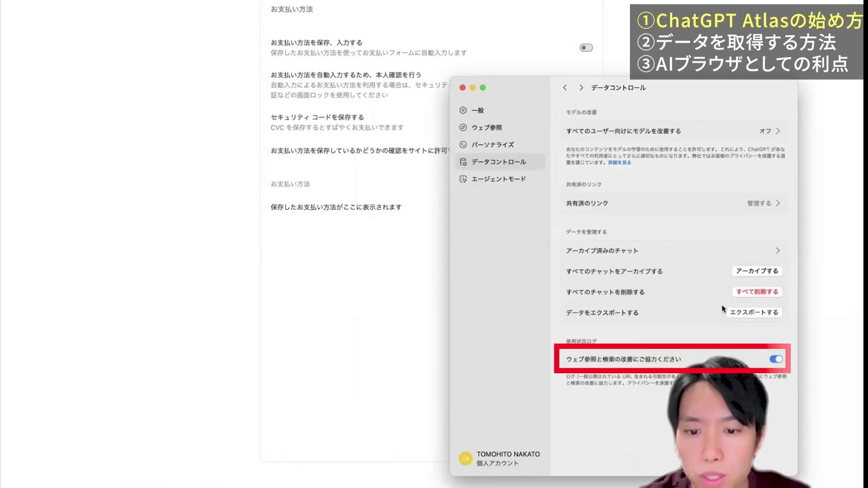
Task: Minimize settings window with yellow button
Action: click(472, 88)
